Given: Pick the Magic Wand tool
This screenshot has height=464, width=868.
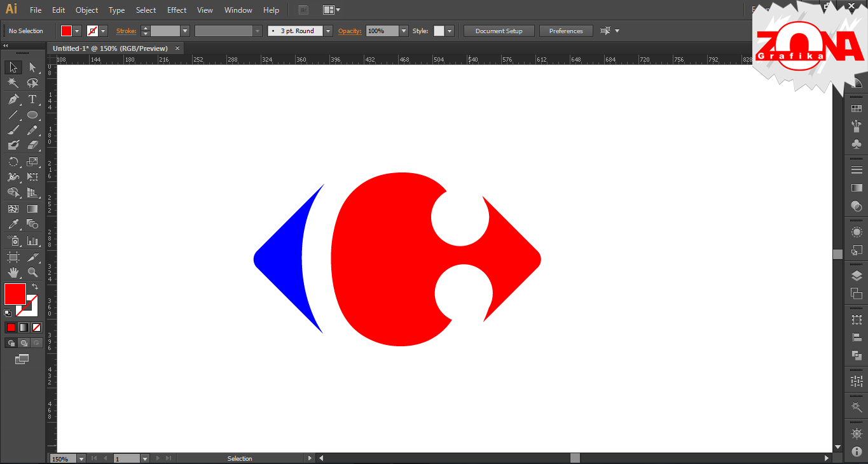Looking at the screenshot, I should click(13, 83).
